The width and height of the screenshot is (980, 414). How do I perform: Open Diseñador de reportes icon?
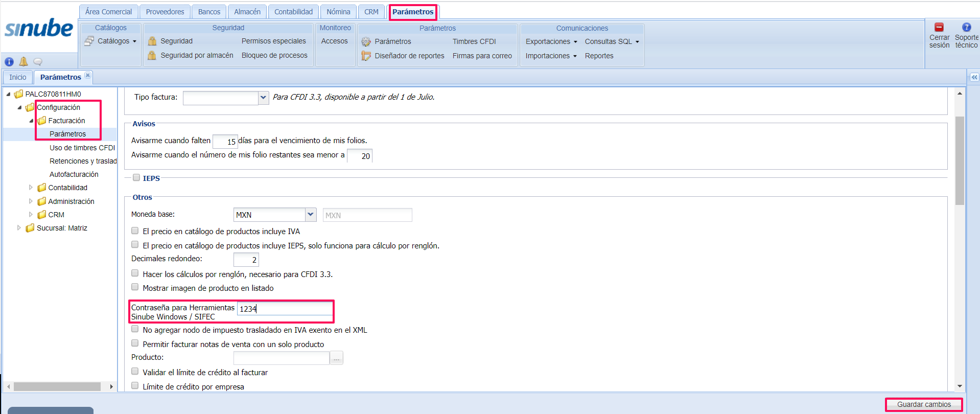click(x=366, y=56)
